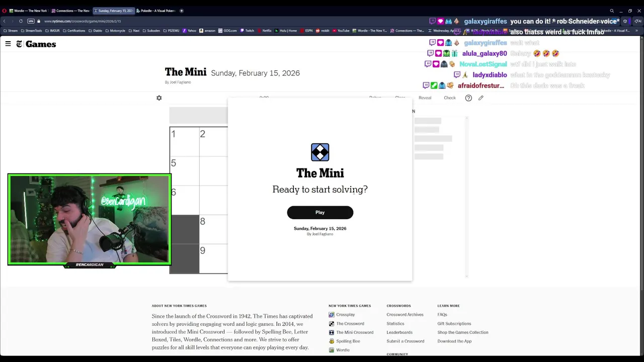
Task: Select crossword grid cell numbered 1
Action: click(185, 141)
